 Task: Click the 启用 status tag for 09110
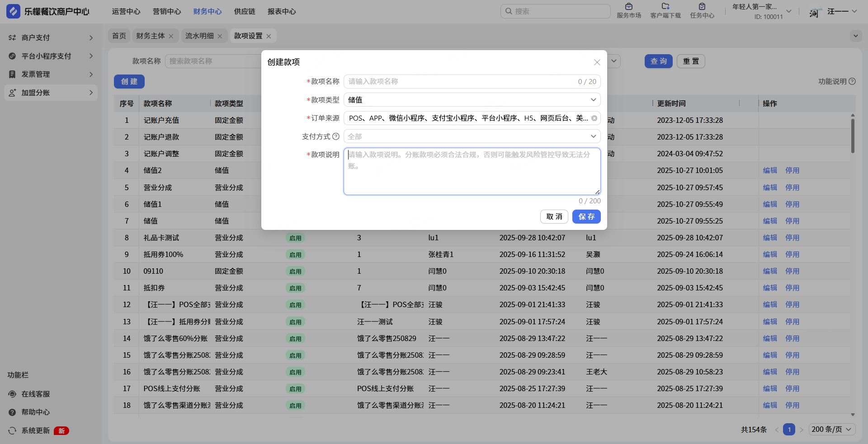[x=295, y=271]
